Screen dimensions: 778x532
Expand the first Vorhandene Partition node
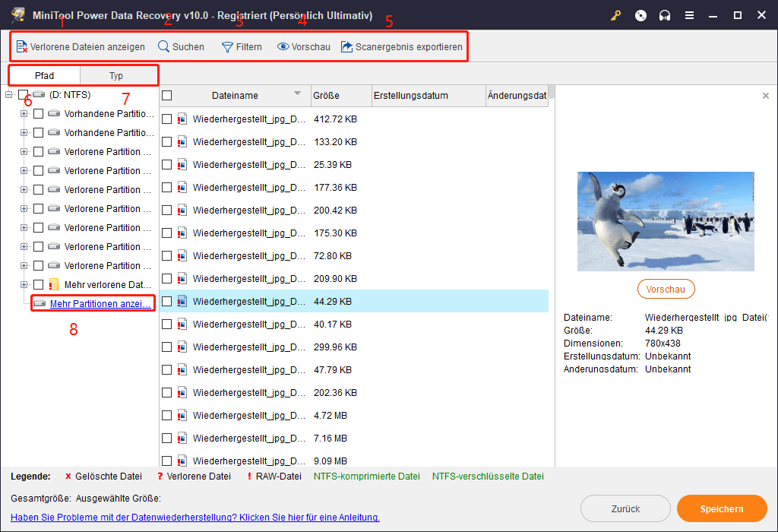(x=23, y=113)
